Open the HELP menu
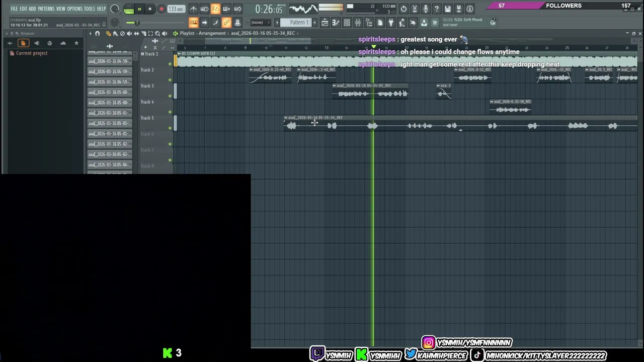The height and width of the screenshot is (362, 644). click(x=101, y=9)
